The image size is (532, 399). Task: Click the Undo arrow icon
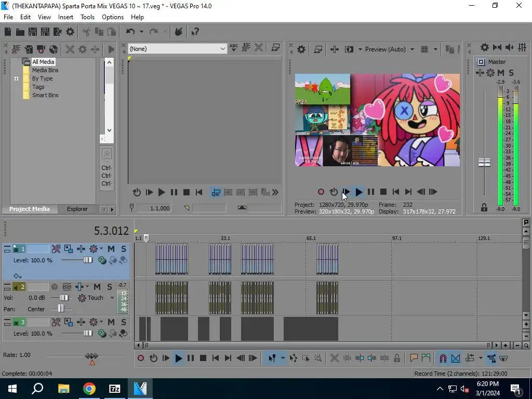pyautogui.click(x=130, y=32)
